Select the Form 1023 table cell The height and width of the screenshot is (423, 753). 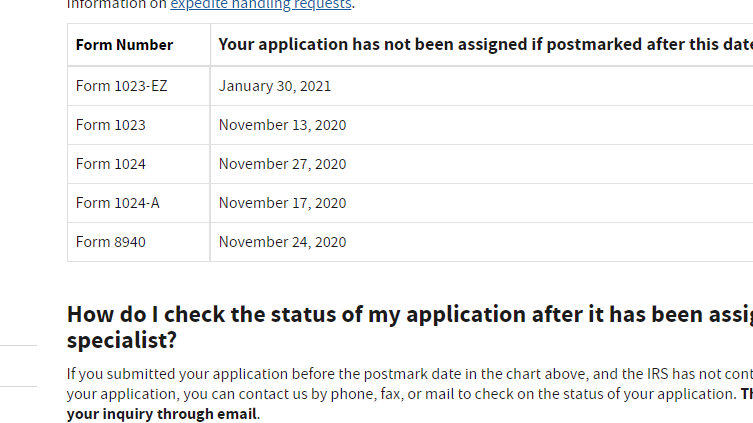(x=111, y=125)
